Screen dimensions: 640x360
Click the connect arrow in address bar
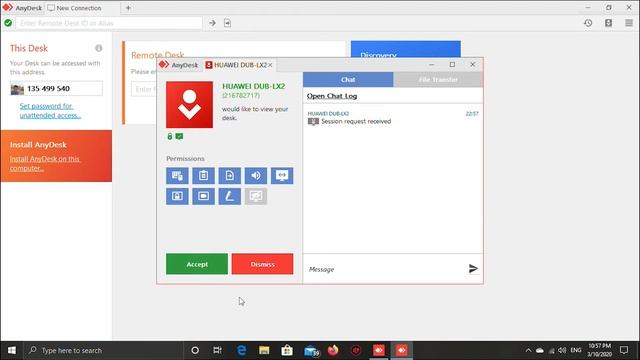click(212, 23)
